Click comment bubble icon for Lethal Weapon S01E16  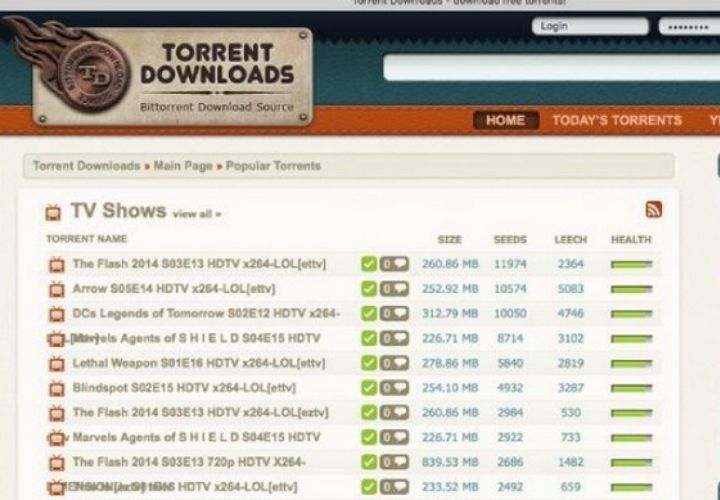pos(395,362)
